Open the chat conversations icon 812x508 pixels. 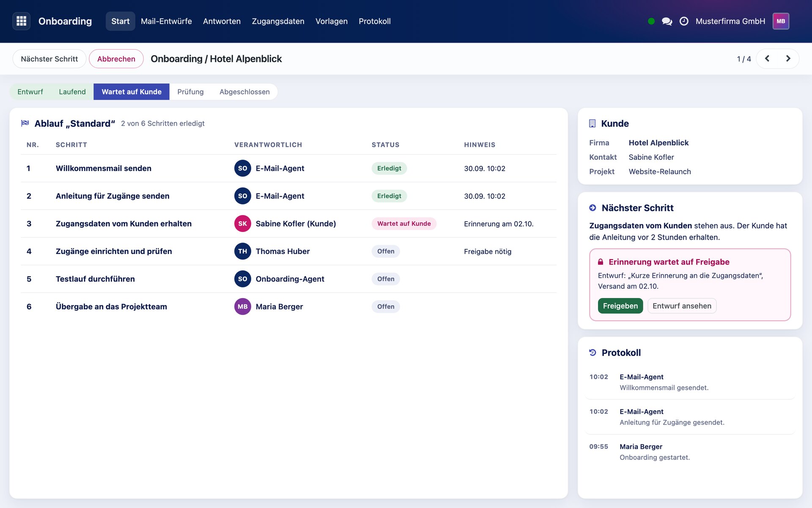click(667, 21)
